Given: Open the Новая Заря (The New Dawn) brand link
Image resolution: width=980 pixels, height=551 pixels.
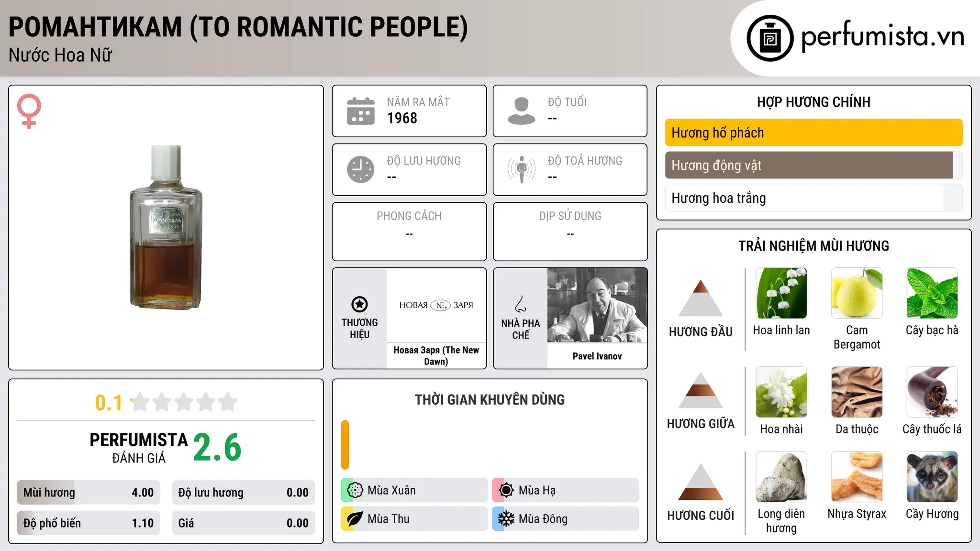Looking at the screenshot, I should (436, 356).
